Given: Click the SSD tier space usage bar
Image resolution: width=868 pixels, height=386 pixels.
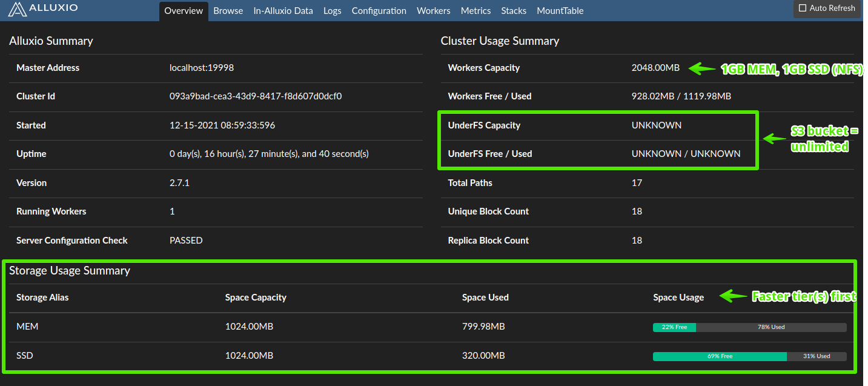Looking at the screenshot, I should [x=750, y=356].
